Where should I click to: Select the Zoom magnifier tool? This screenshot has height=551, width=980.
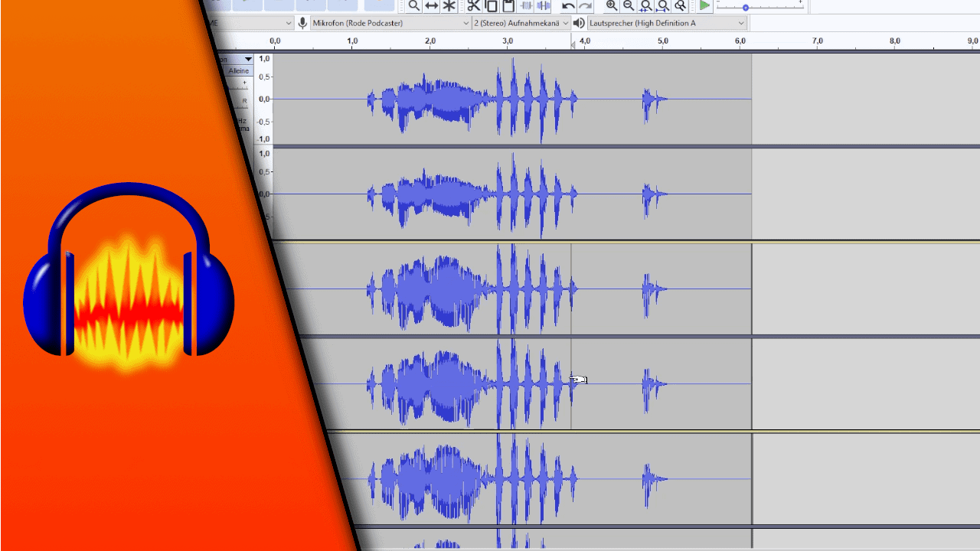(x=413, y=5)
